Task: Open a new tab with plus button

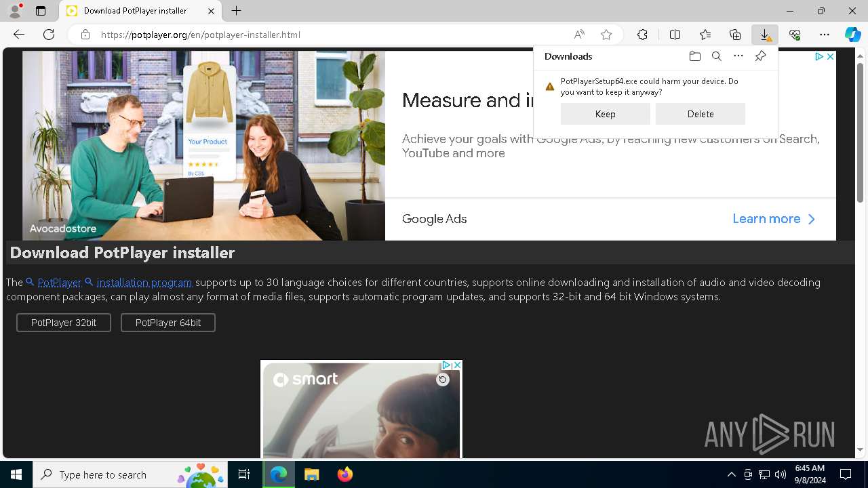Action: (x=236, y=11)
